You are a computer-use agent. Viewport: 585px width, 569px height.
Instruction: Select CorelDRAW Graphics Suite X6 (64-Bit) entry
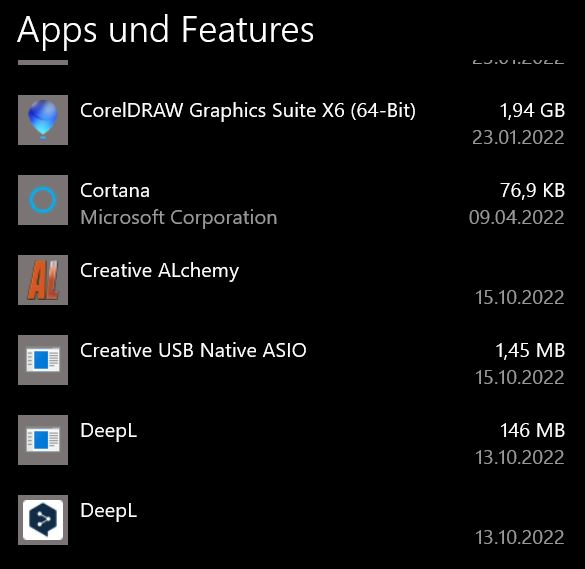248,111
